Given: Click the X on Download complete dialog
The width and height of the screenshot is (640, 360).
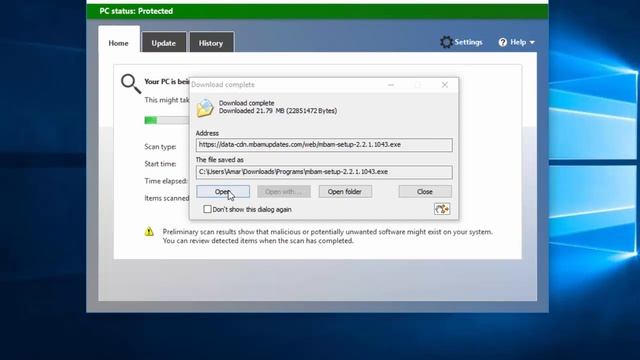Looking at the screenshot, I should coord(444,84).
